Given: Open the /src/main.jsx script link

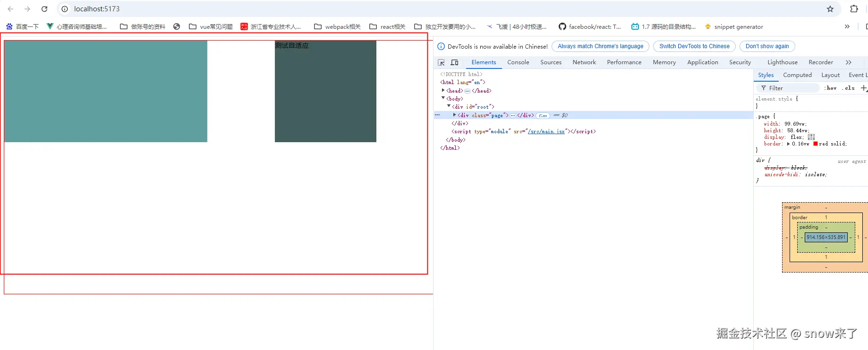Looking at the screenshot, I should [546, 131].
